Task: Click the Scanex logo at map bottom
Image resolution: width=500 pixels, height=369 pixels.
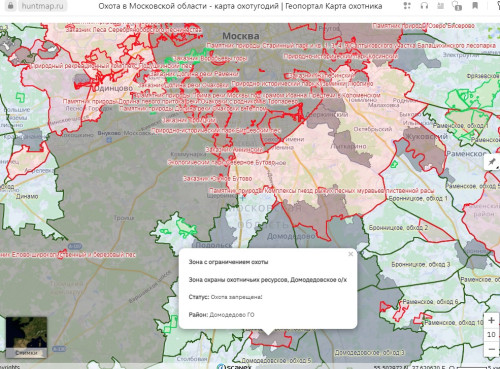Action: [234, 366]
